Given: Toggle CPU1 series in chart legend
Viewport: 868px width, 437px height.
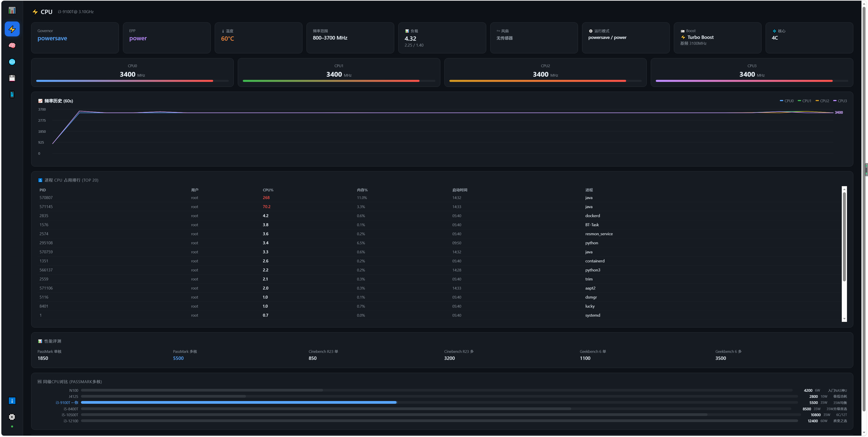Looking at the screenshot, I should pyautogui.click(x=804, y=101).
